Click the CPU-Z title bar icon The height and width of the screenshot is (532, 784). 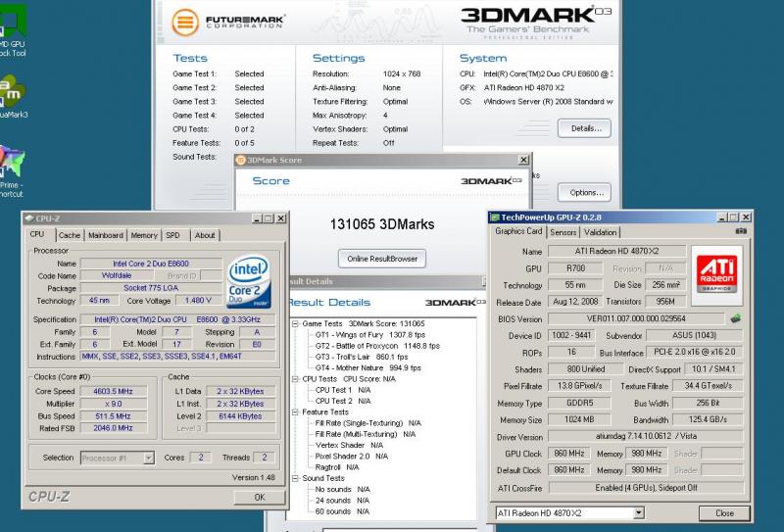(x=29, y=218)
